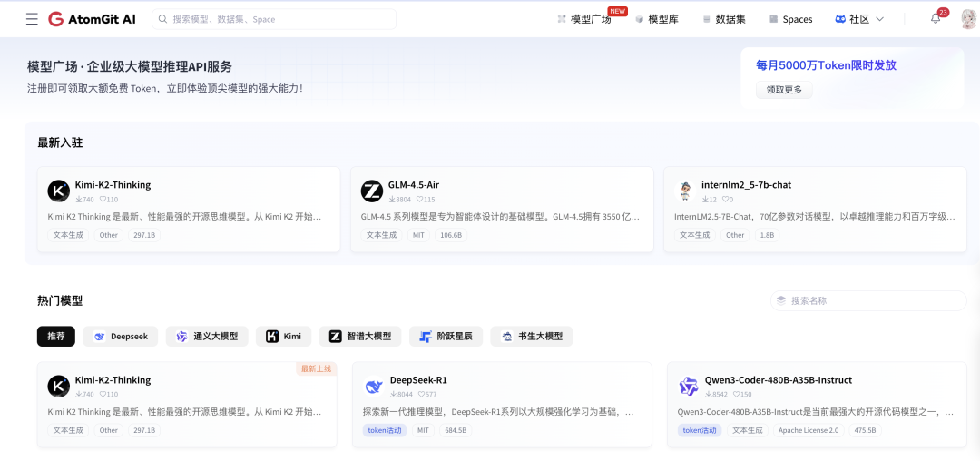Screen dimensions: 980x461
Task: Focus the 搜索模型、数据集、Space search box
Action: coord(274,19)
